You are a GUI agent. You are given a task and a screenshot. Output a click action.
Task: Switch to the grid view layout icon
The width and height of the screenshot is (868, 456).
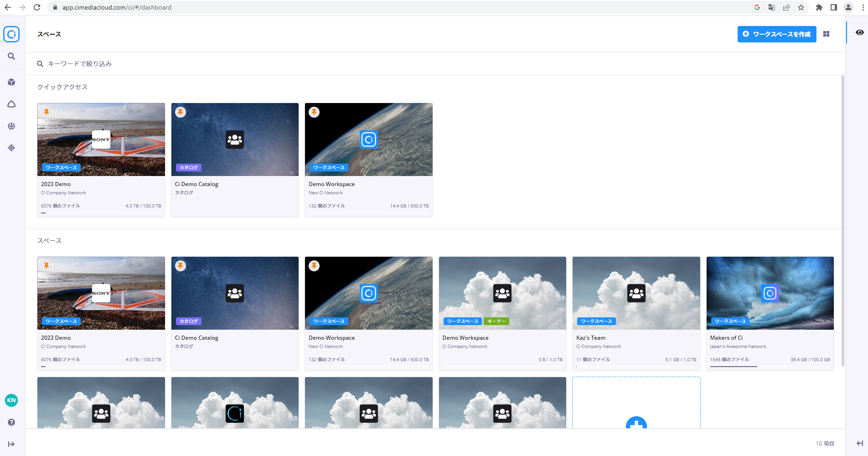(x=826, y=34)
